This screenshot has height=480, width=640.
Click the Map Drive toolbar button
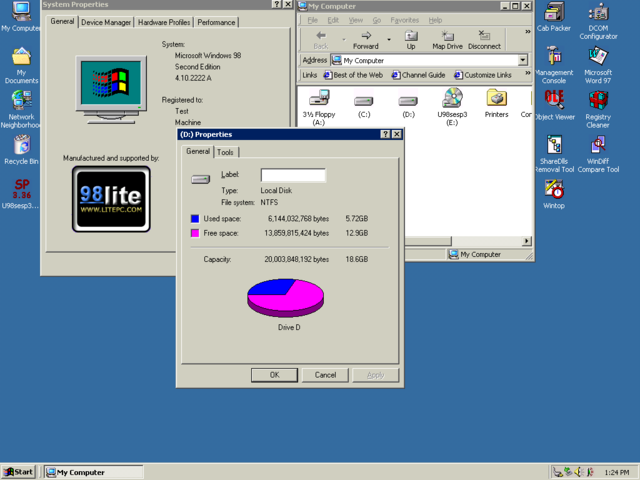(447, 40)
